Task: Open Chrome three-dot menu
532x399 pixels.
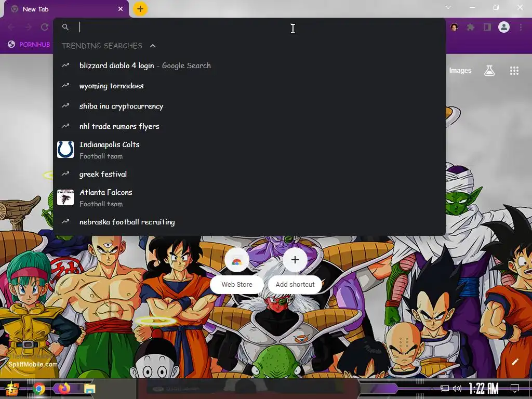Action: coord(521,27)
